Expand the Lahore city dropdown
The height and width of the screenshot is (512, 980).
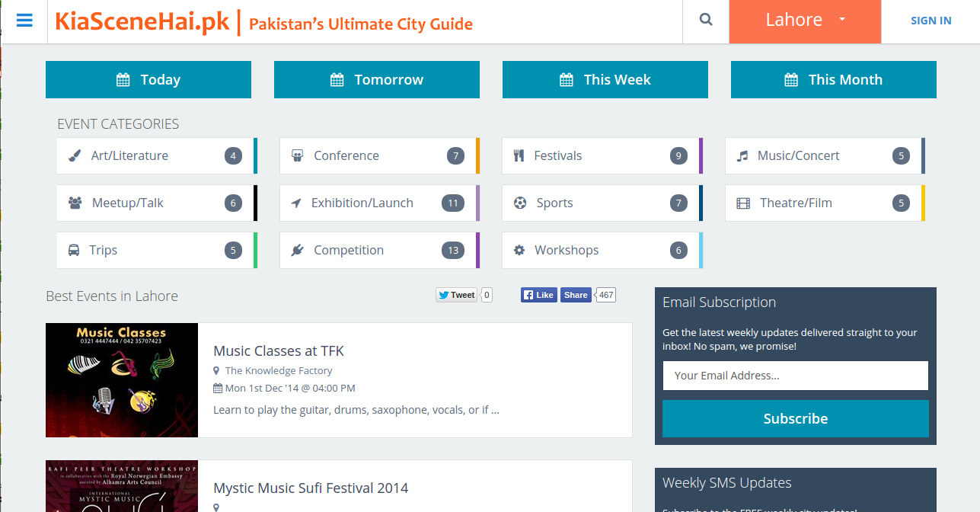pyautogui.click(x=805, y=21)
